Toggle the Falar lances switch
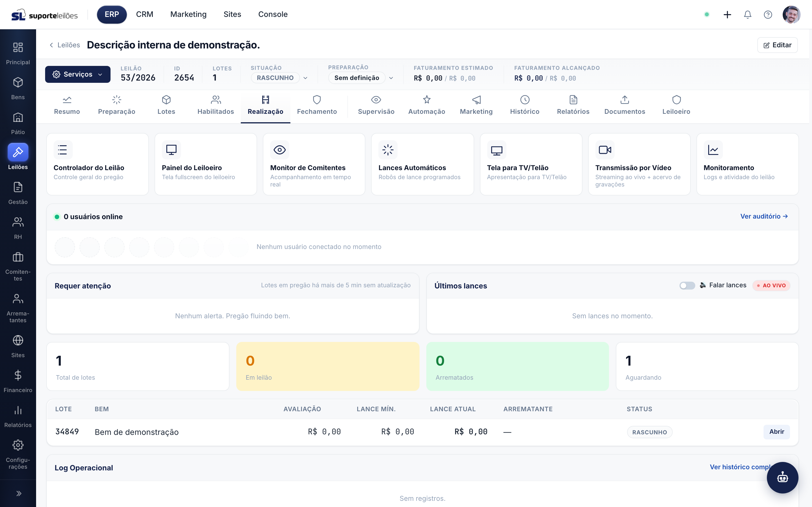The height and width of the screenshot is (507, 812). (x=687, y=285)
